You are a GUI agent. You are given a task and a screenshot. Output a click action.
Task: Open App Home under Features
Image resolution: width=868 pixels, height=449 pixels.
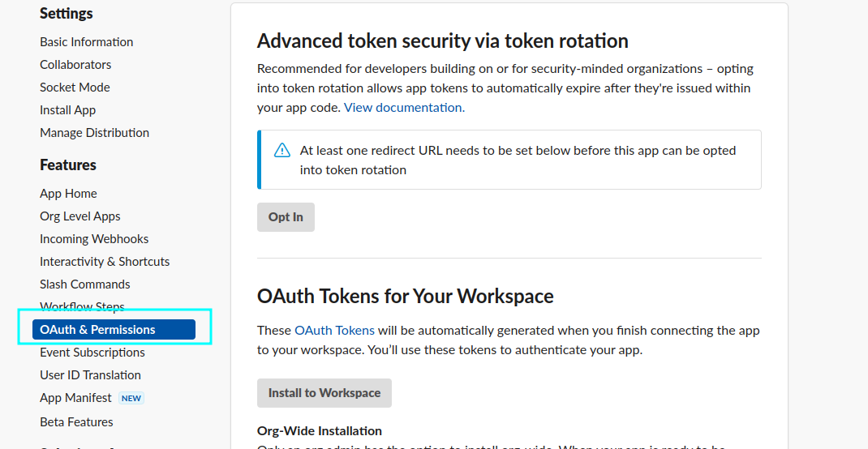tap(68, 194)
